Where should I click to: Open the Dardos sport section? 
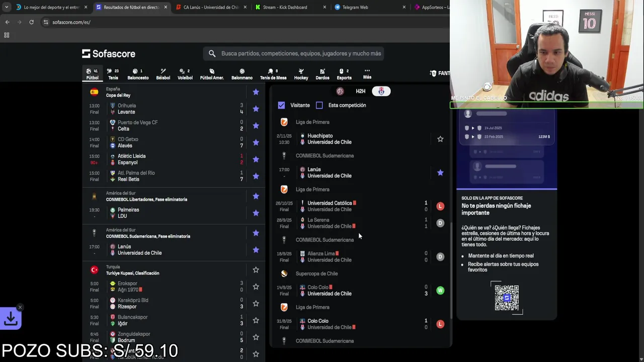click(x=323, y=74)
